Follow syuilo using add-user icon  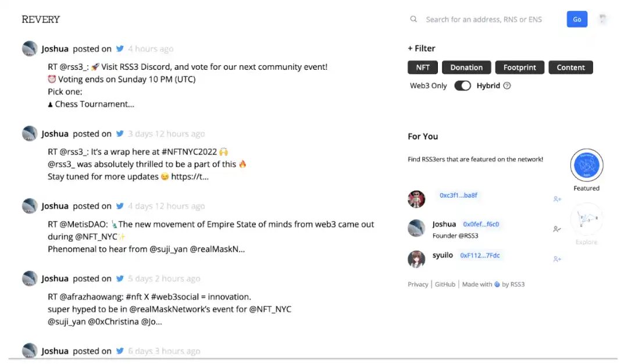click(557, 259)
